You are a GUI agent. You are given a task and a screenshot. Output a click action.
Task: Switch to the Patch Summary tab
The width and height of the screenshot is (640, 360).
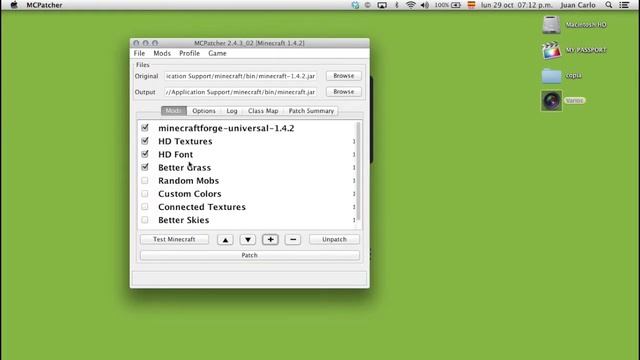tap(311, 111)
